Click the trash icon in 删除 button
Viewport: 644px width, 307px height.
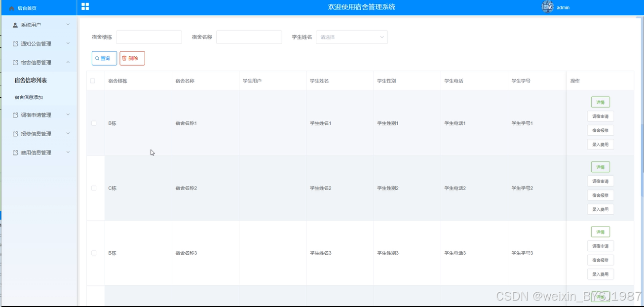pos(124,58)
